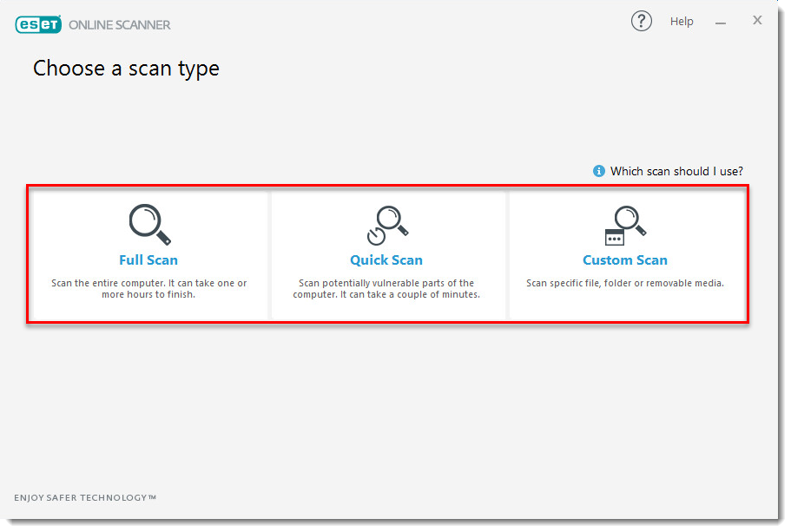Click the "ONLINE SCANNER" header text
The width and height of the screenshot is (791, 532).
(120, 24)
